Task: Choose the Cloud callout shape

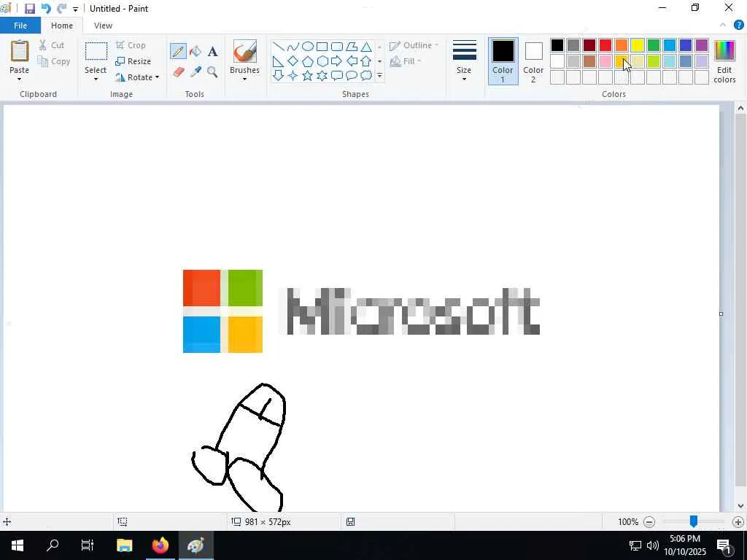Action: coord(366,75)
